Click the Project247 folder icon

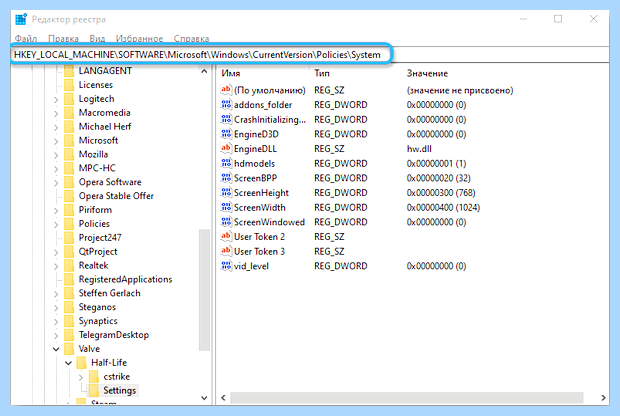69,238
